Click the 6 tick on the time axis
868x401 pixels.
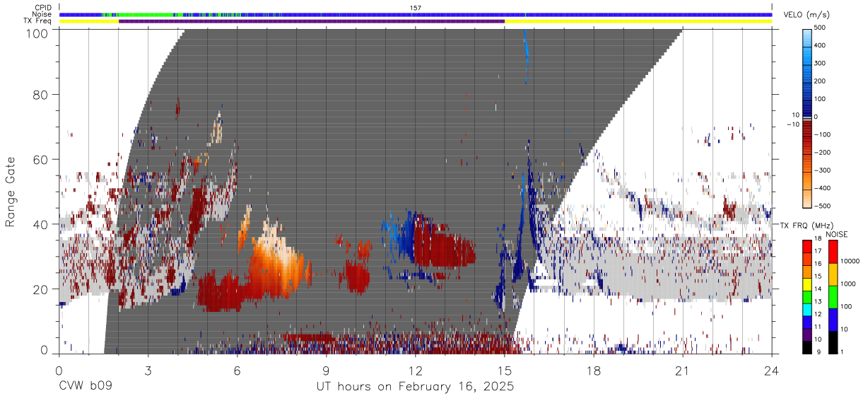(237, 371)
